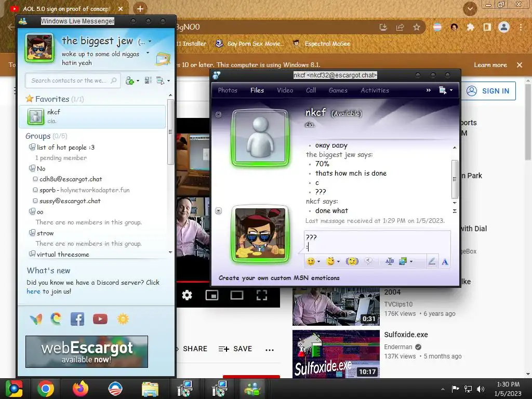Open the YouTube icon in Messenger footer
This screenshot has height=399, width=532.
coord(100,320)
